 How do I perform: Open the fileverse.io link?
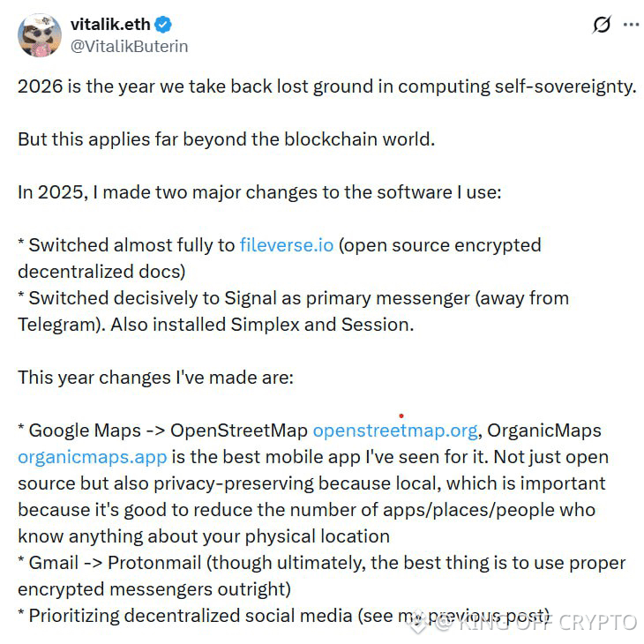pyautogui.click(x=287, y=245)
